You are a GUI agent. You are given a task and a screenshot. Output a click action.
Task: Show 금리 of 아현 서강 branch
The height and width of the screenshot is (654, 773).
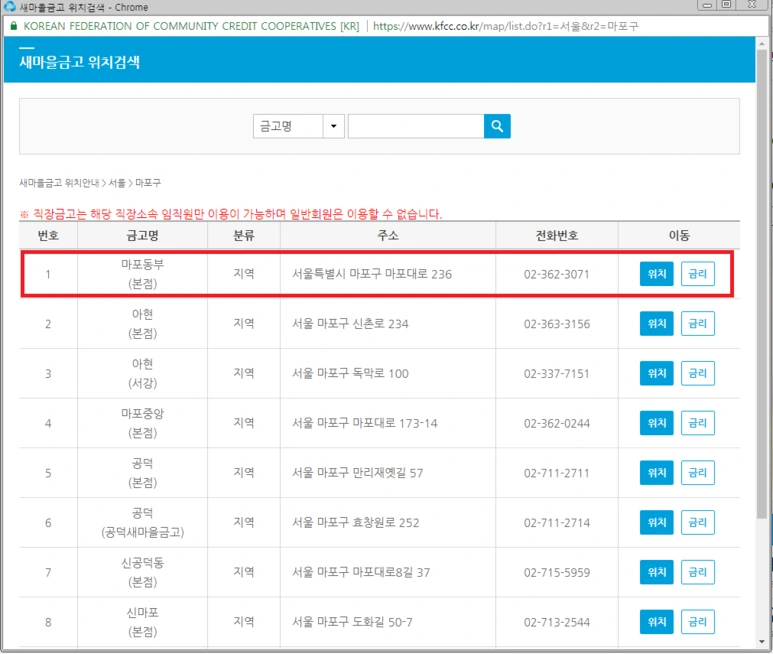pyautogui.click(x=697, y=373)
